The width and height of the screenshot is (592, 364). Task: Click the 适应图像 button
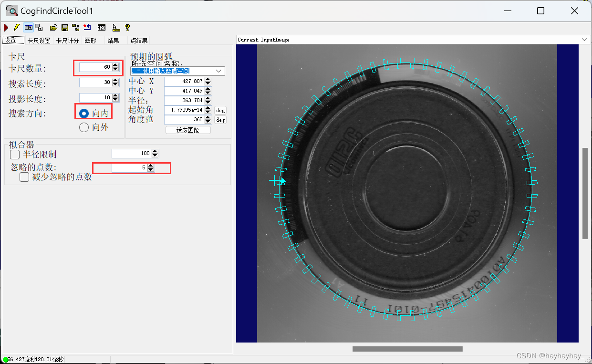(x=188, y=129)
